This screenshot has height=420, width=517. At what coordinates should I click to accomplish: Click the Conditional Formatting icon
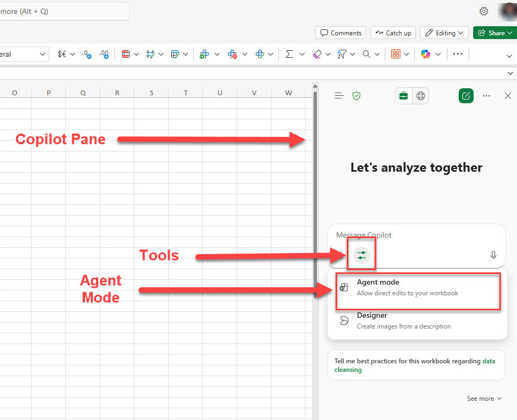tap(126, 54)
